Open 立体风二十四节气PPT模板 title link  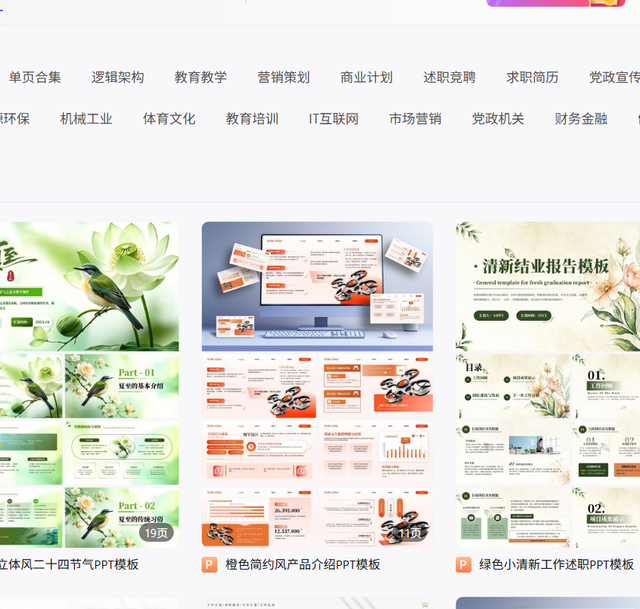coord(69,565)
